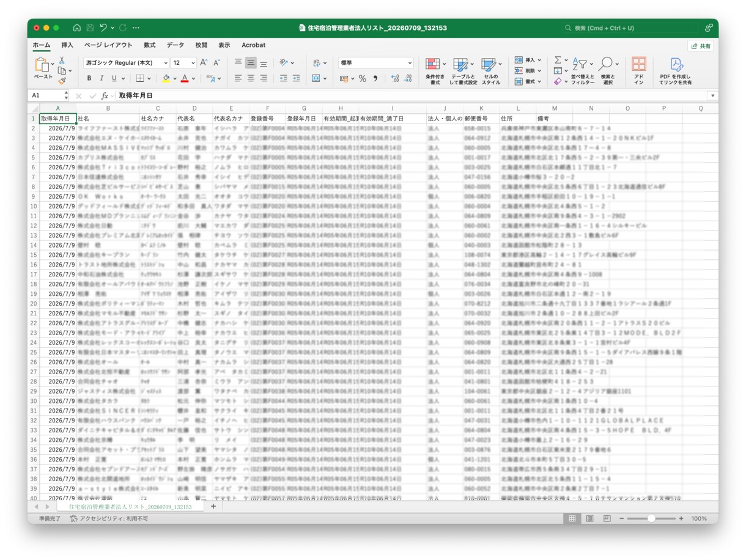Align text to bottom
746x560 pixels.
(x=264, y=63)
